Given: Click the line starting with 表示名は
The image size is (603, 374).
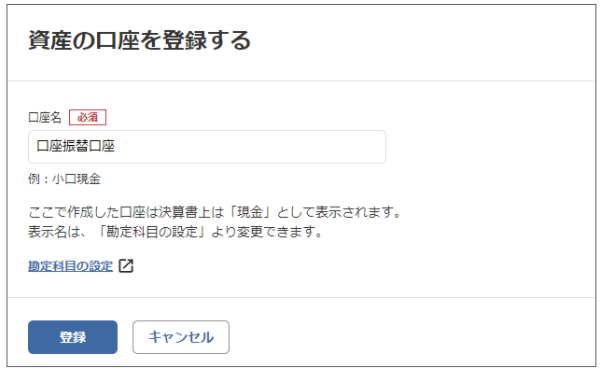Looking at the screenshot, I should (x=175, y=232).
